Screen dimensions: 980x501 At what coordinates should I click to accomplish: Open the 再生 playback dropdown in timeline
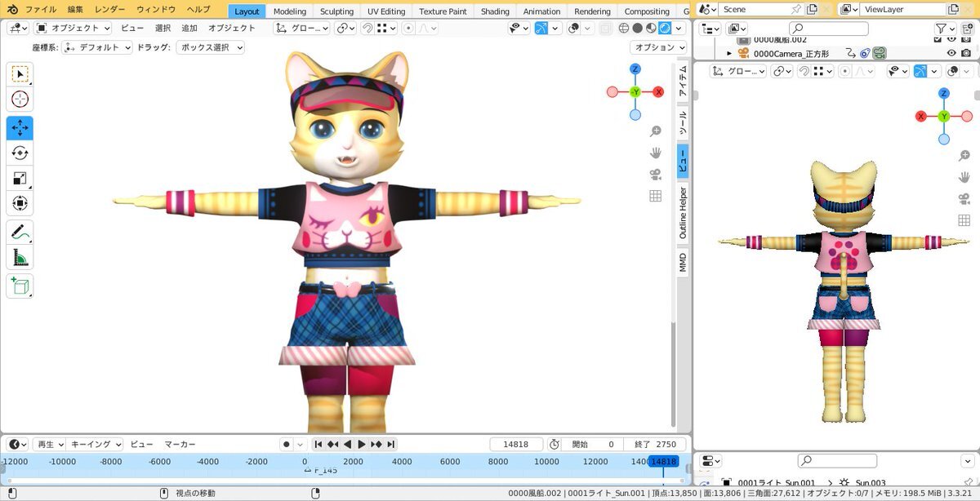click(x=49, y=445)
